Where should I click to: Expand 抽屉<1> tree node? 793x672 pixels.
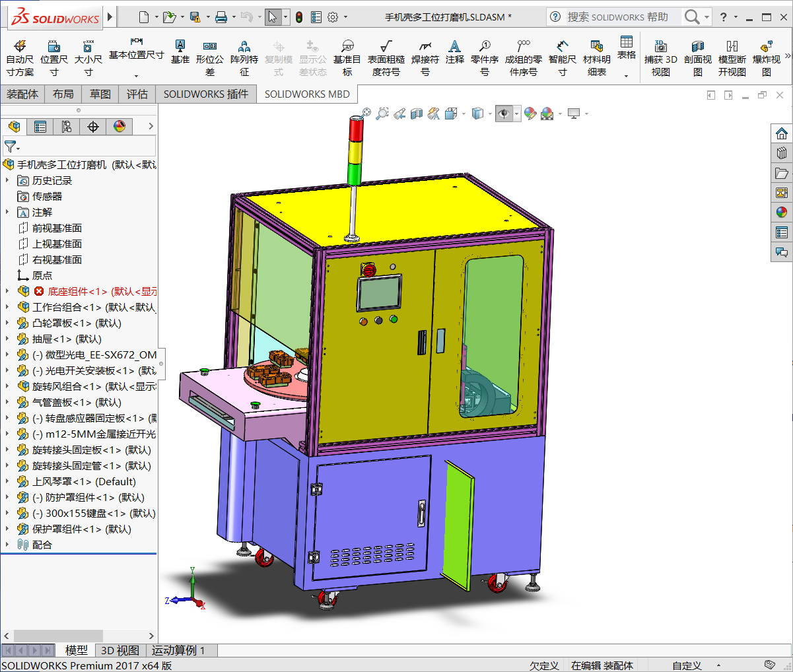(x=7, y=339)
